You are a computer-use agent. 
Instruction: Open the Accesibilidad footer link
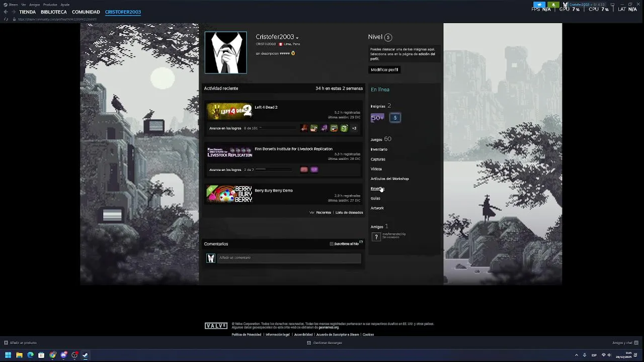point(303,335)
